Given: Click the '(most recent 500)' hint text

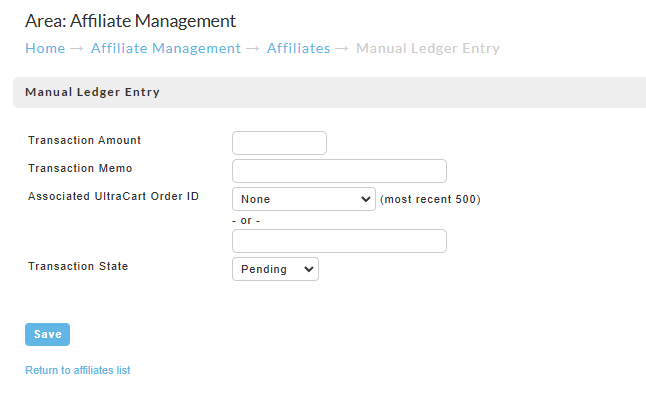Looking at the screenshot, I should coord(430,199).
